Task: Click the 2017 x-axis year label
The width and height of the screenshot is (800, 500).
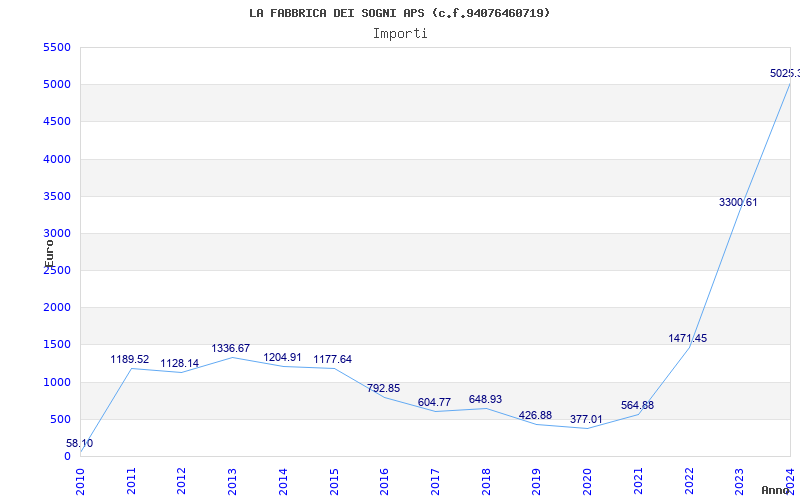Action: click(x=435, y=482)
